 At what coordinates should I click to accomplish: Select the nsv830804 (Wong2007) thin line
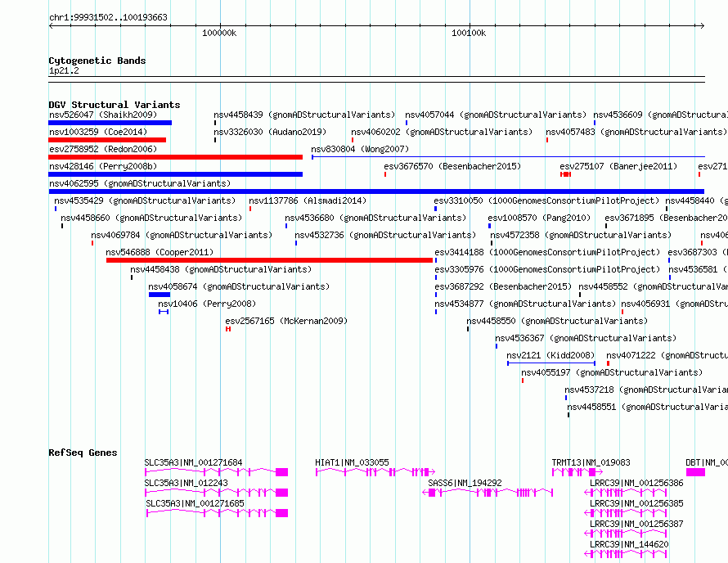tap(509, 157)
